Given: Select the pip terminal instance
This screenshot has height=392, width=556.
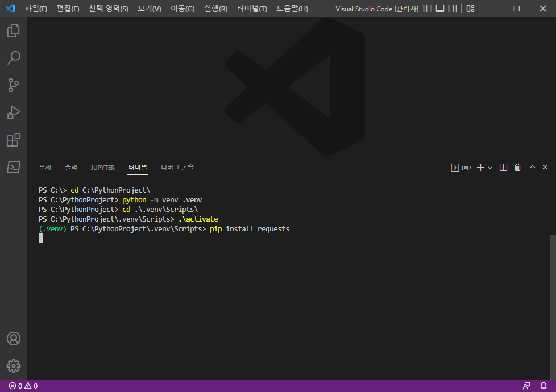Looking at the screenshot, I should pos(460,167).
